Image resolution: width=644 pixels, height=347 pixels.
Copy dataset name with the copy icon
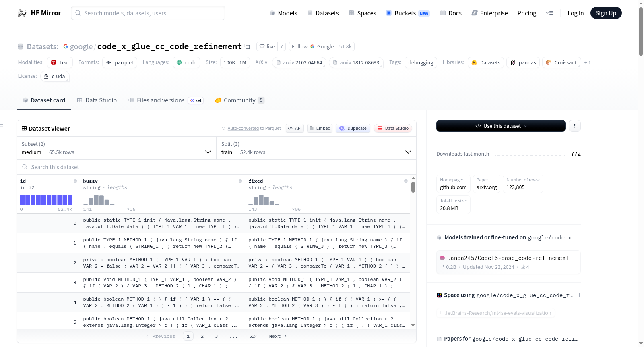click(247, 47)
